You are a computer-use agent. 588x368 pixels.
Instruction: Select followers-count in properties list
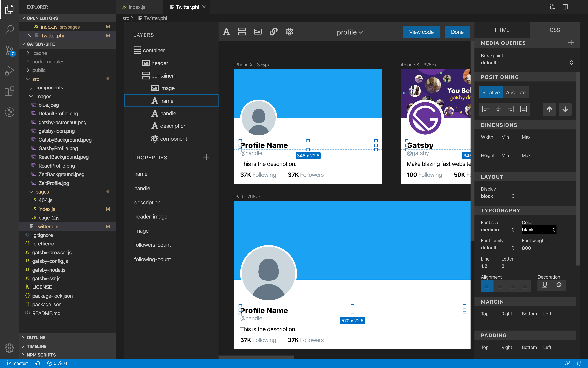tap(153, 245)
